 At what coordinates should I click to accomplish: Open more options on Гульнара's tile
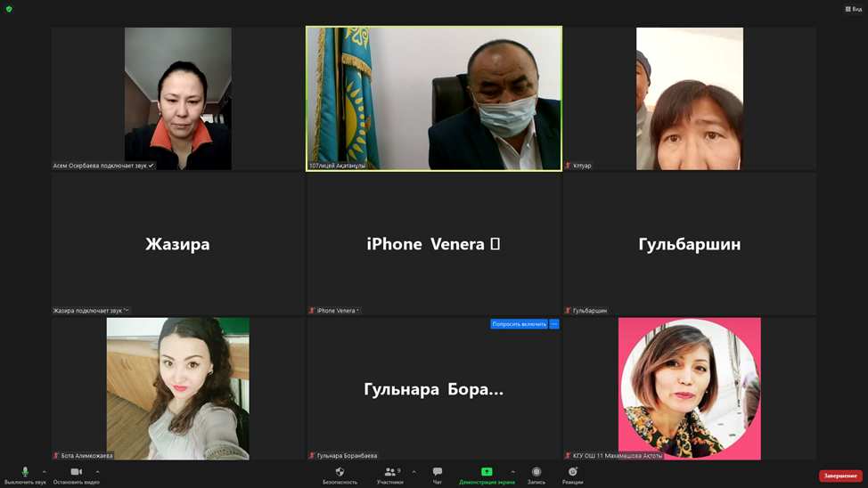tap(554, 324)
